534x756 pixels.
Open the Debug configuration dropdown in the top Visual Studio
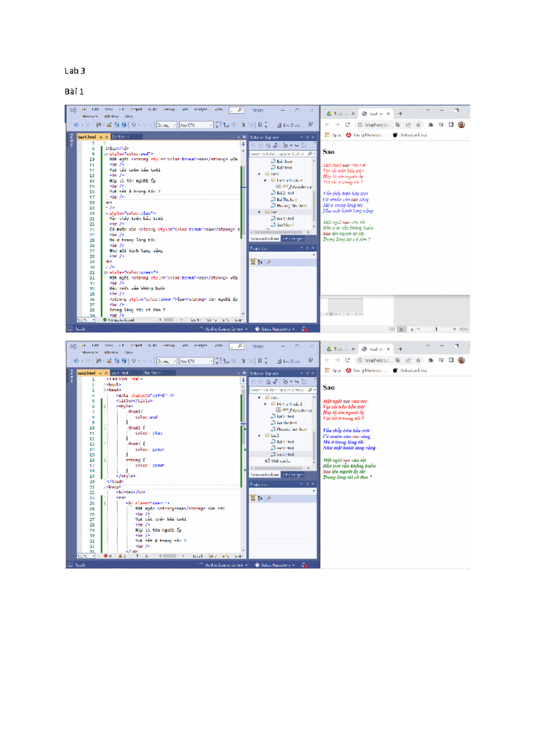point(166,125)
